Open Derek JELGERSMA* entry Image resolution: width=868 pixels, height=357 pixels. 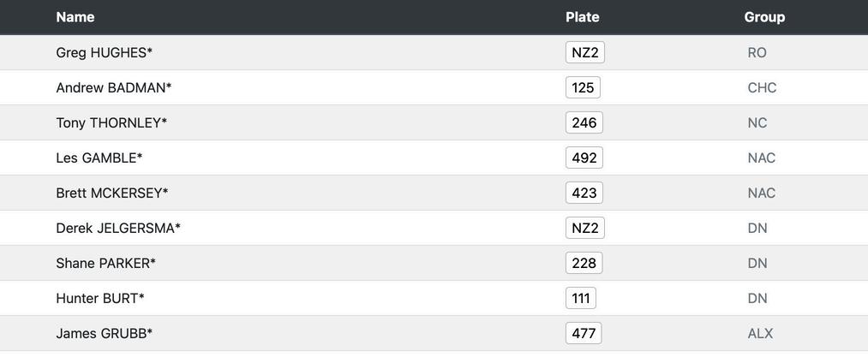pyautogui.click(x=117, y=229)
